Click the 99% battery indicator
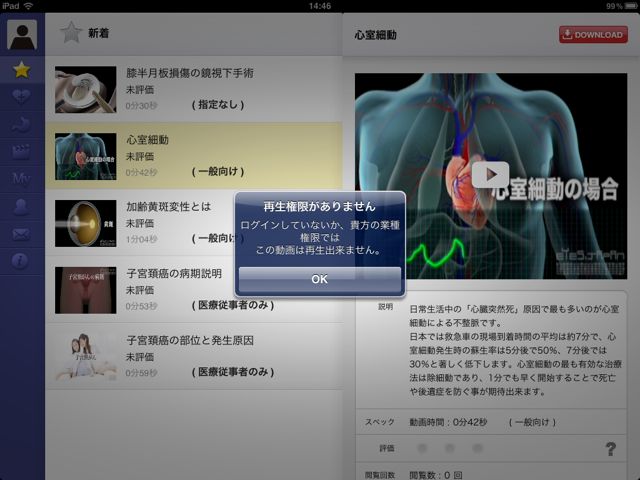Viewport: 640px width, 480px height. click(622, 6)
